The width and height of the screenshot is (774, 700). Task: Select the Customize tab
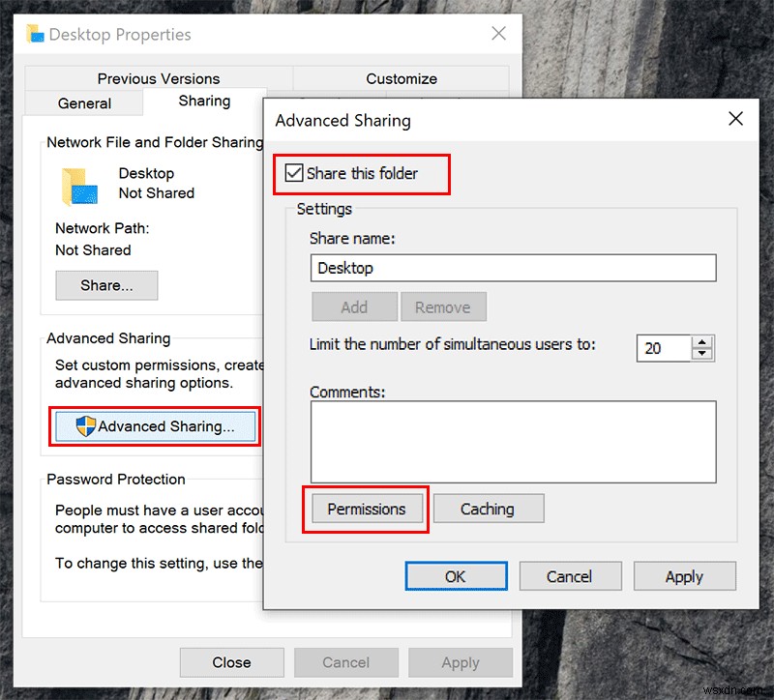[x=402, y=78]
